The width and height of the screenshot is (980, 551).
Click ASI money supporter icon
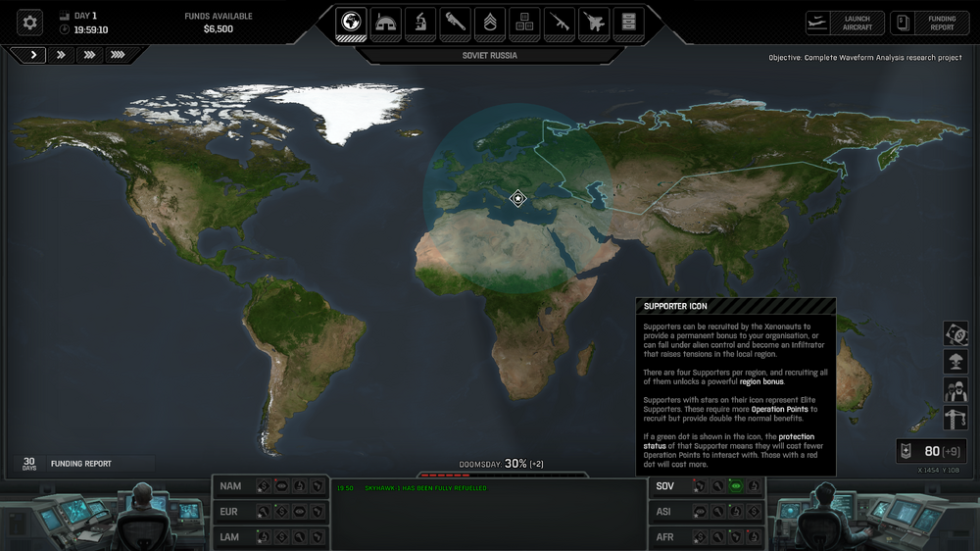click(754, 512)
